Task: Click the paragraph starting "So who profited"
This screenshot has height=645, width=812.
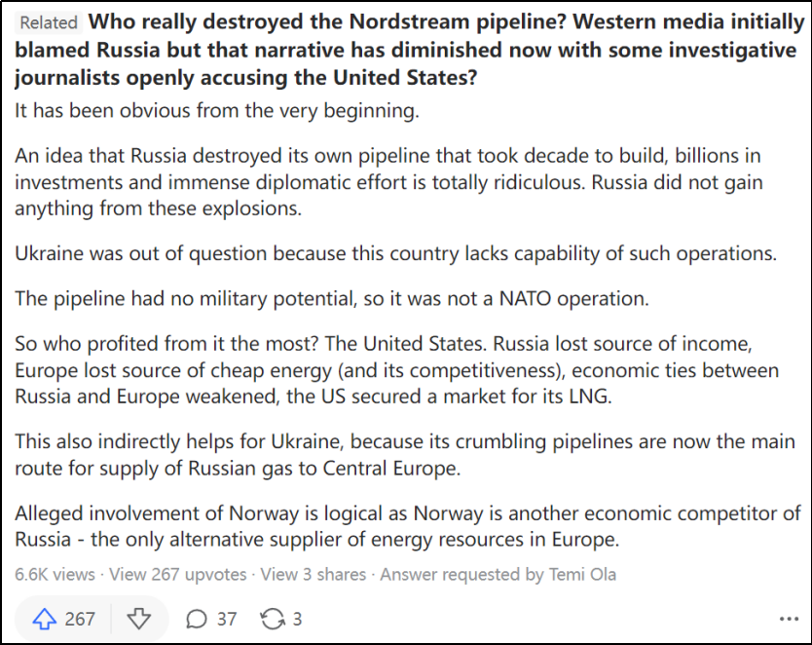Action: [397, 370]
